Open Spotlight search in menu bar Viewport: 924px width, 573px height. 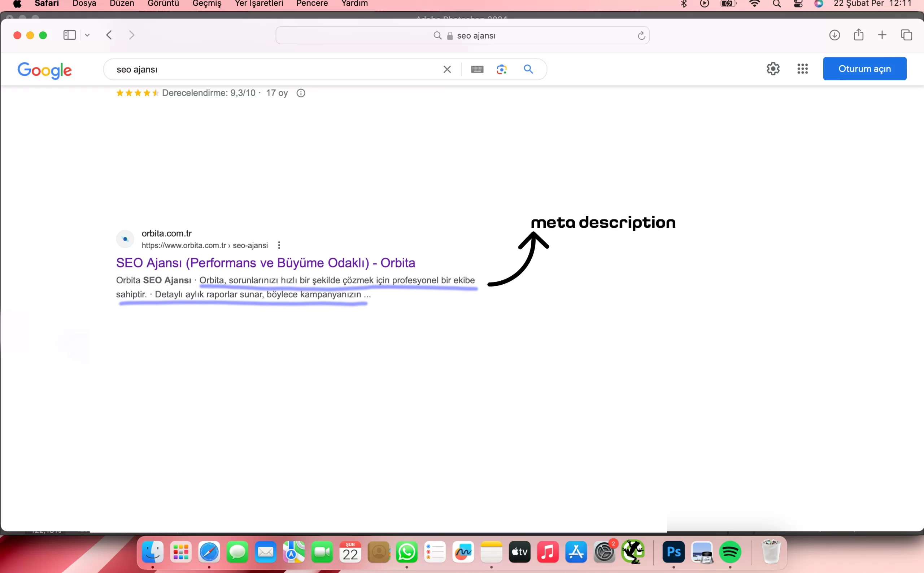tap(777, 4)
